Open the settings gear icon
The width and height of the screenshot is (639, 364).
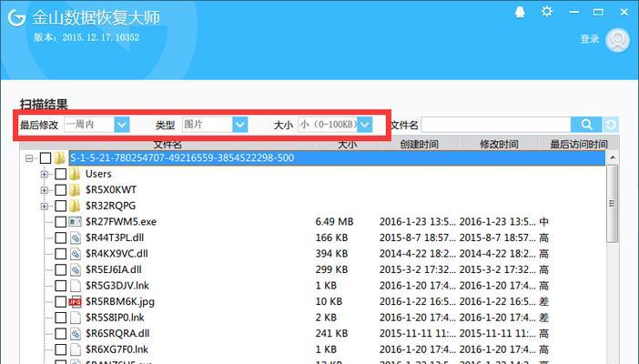(x=546, y=12)
